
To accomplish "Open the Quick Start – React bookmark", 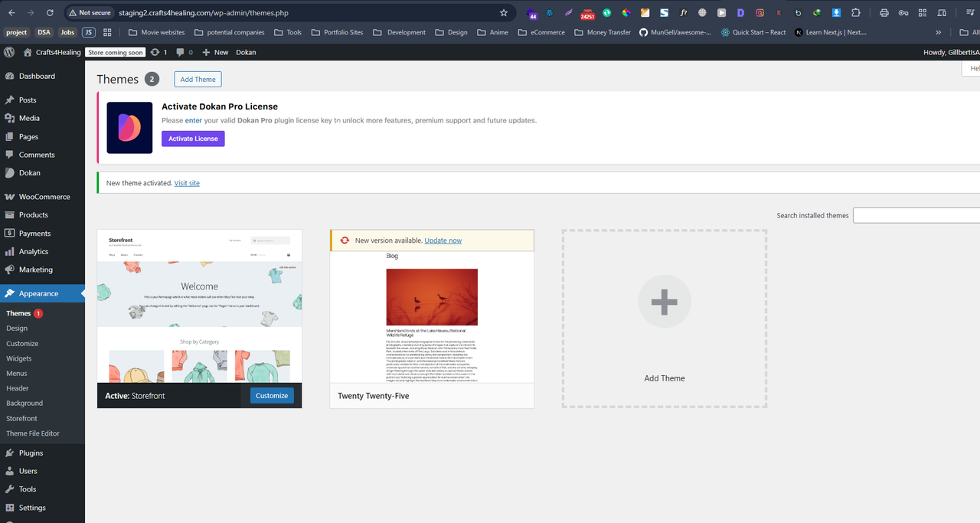I will click(x=753, y=32).
